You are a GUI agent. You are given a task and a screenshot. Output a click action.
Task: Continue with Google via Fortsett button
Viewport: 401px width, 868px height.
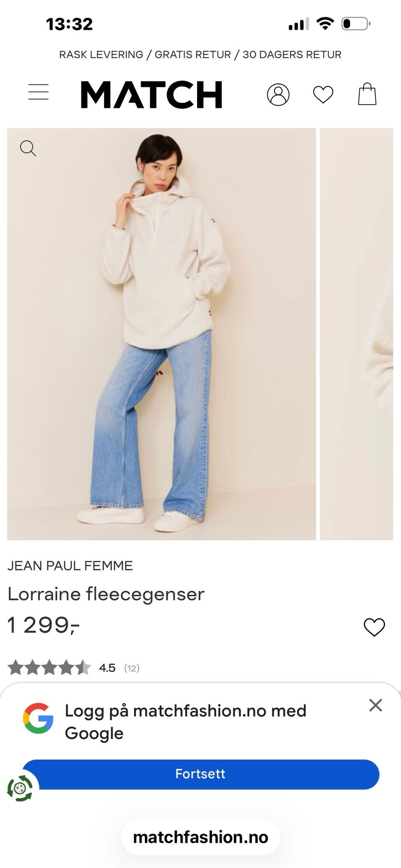tap(200, 774)
